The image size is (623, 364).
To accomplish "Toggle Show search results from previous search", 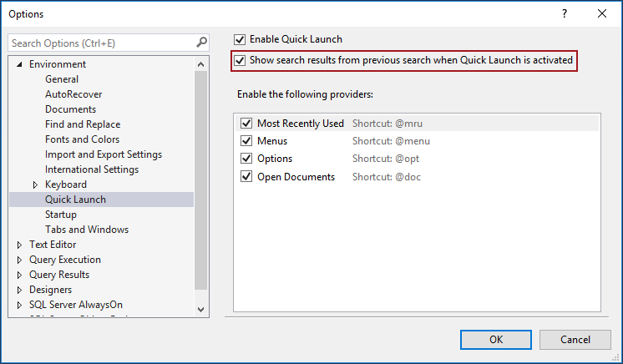I will pos(241,61).
